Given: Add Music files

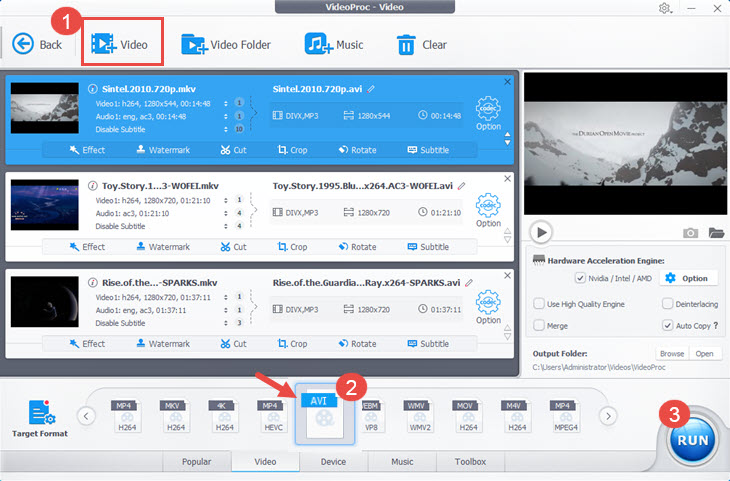Looking at the screenshot, I should (x=334, y=45).
